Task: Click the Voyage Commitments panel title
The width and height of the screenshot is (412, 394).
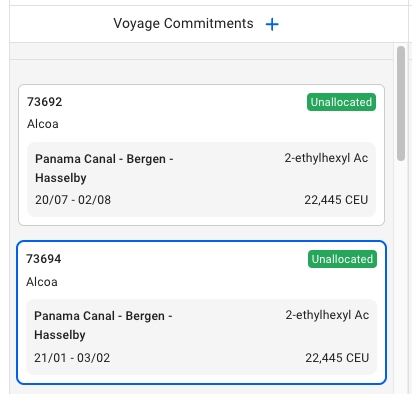Action: [183, 24]
